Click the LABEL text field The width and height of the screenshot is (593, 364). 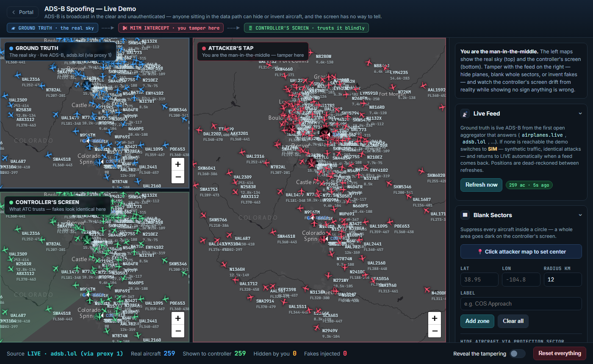click(521, 303)
